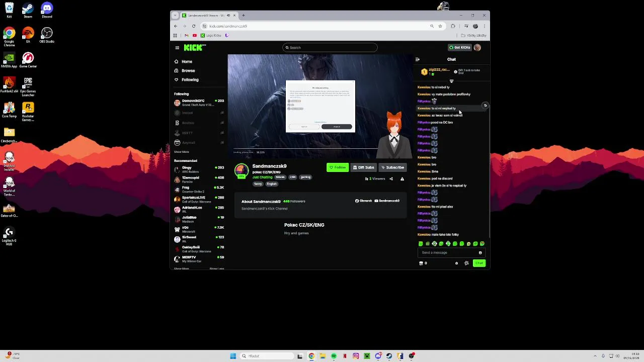Reply to the hovered chat message
This screenshot has width=644, height=362.
click(485, 106)
